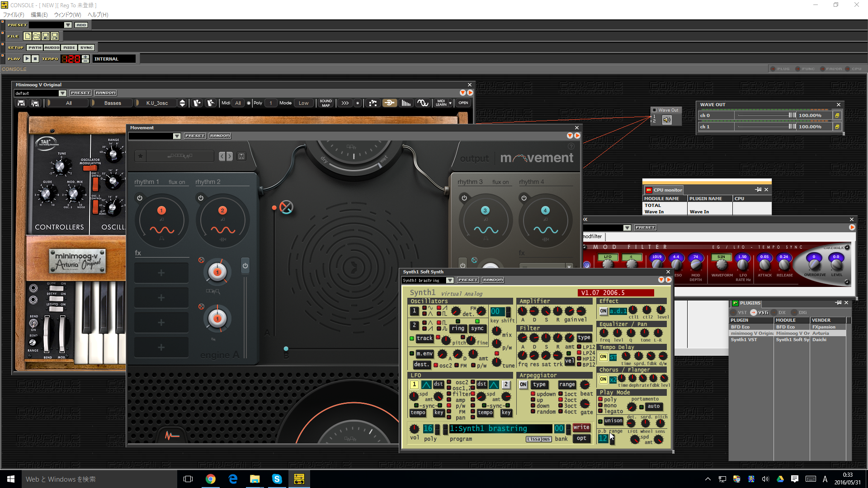Toggle rhythm 1 power button in Movement

[140, 198]
